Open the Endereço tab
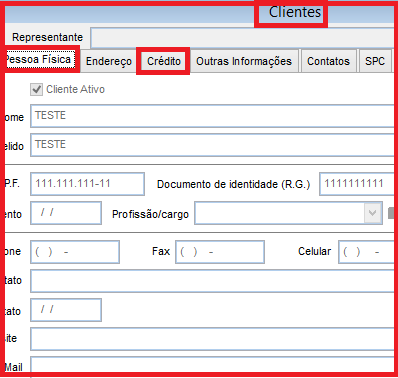 109,61
